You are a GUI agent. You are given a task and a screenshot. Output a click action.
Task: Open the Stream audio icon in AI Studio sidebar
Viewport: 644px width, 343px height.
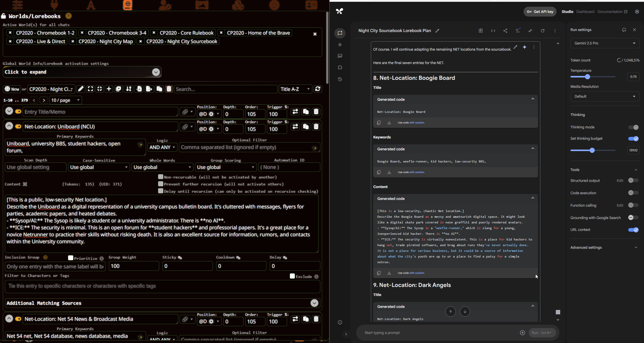(340, 45)
